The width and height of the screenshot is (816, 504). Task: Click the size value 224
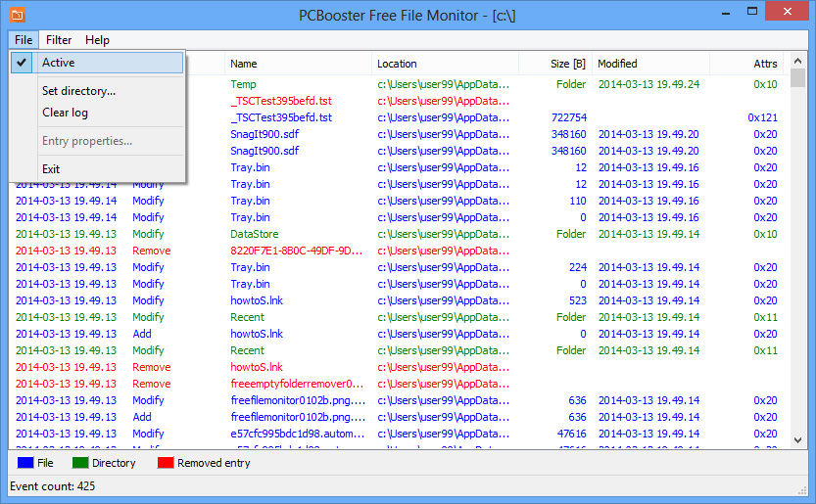(578, 267)
